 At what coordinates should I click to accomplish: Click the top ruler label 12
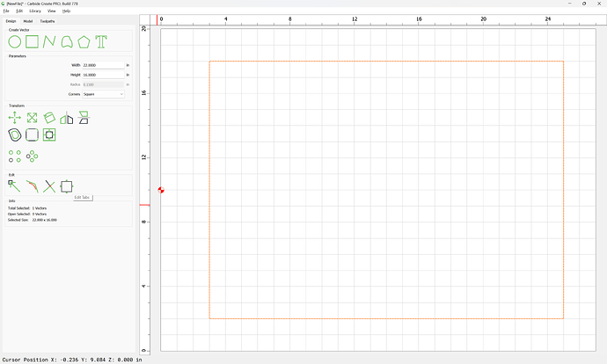(x=355, y=19)
